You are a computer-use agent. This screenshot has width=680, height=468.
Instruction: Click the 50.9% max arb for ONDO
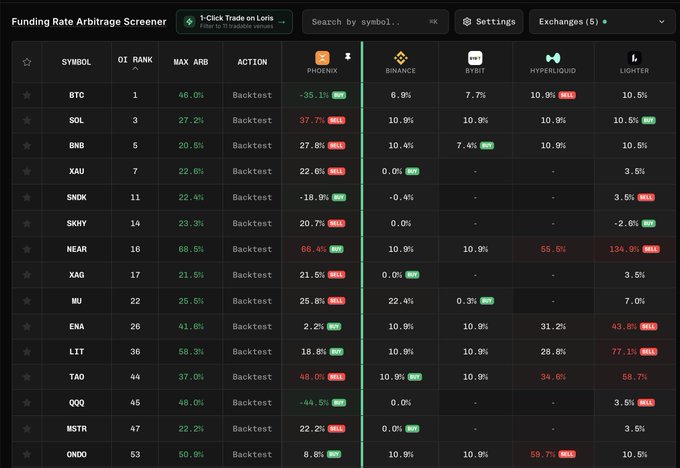(x=191, y=454)
